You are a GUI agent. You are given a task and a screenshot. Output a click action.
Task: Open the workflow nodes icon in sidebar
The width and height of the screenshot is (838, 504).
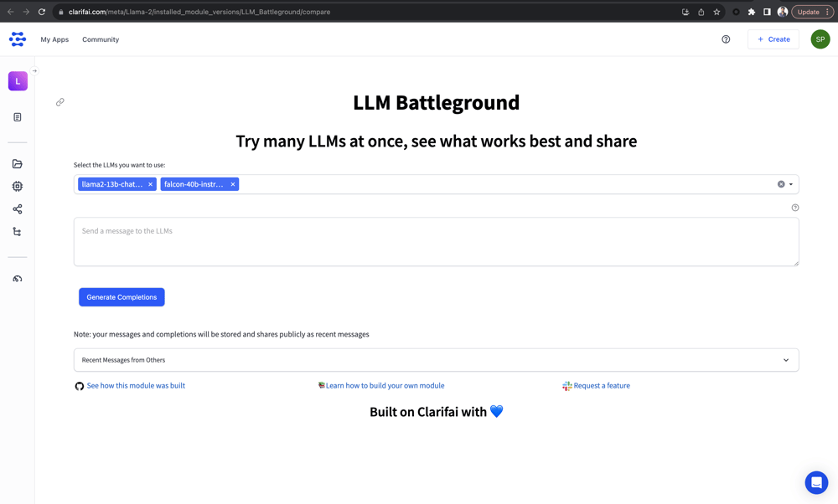click(18, 209)
